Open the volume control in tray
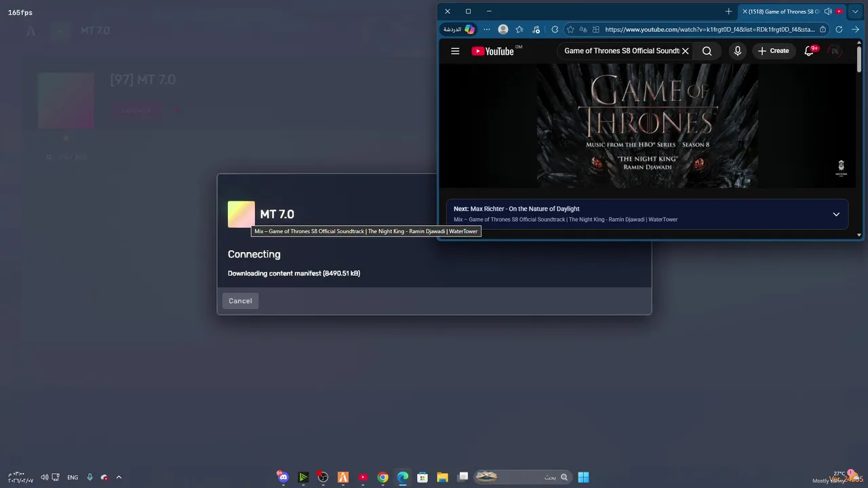The height and width of the screenshot is (488, 868). pyautogui.click(x=45, y=477)
